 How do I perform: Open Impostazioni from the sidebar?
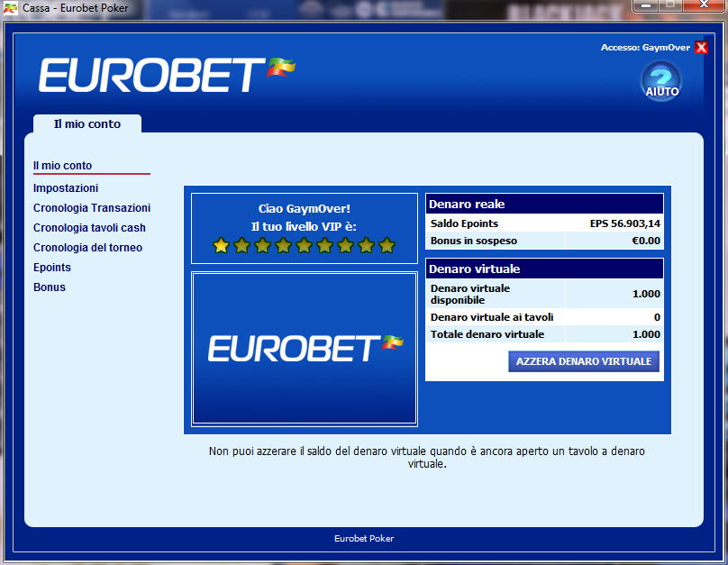pyautogui.click(x=66, y=188)
